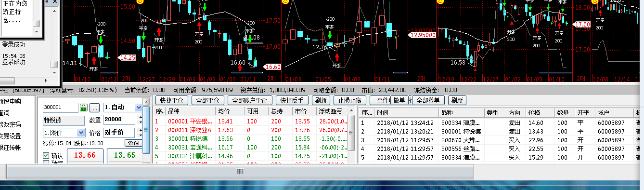The image size is (644, 190).
Task: Click the green lock icon beside stock code
Action: [83, 108]
